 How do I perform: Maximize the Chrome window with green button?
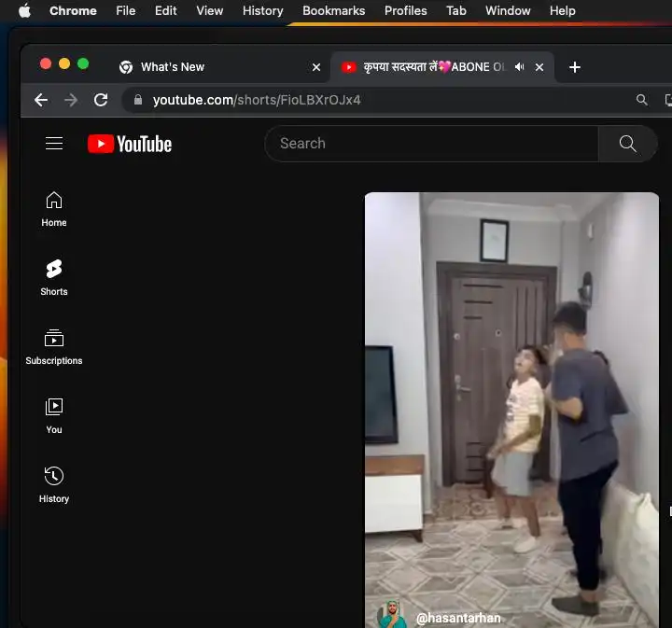[83, 63]
